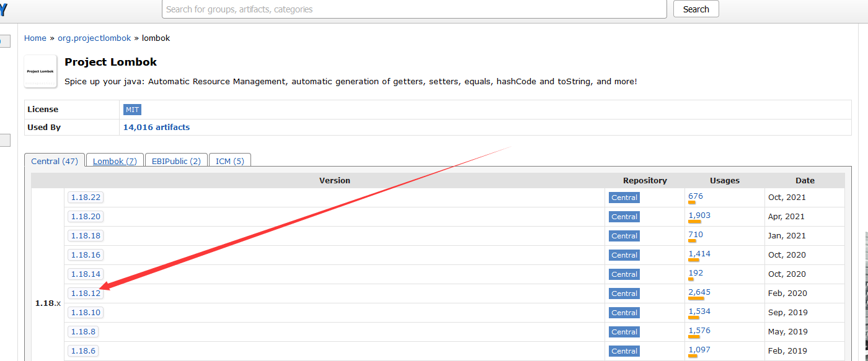Click the Central badge for version 1.18.6
Viewport: 868px width, 361px height.
(x=624, y=351)
